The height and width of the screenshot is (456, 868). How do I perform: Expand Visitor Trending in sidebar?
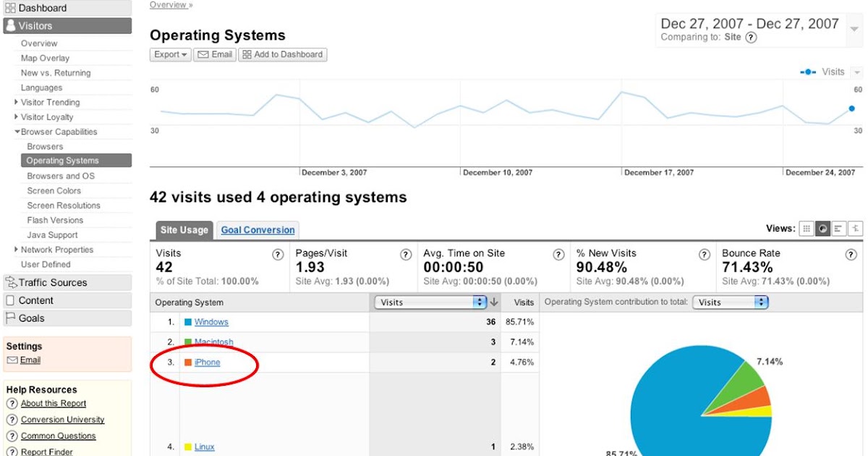click(16, 102)
